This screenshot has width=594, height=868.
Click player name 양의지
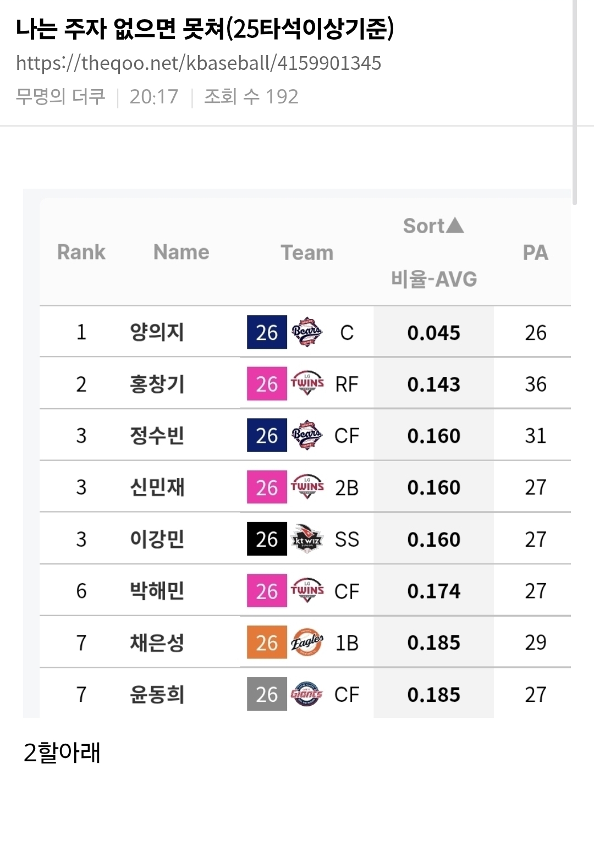click(x=157, y=332)
